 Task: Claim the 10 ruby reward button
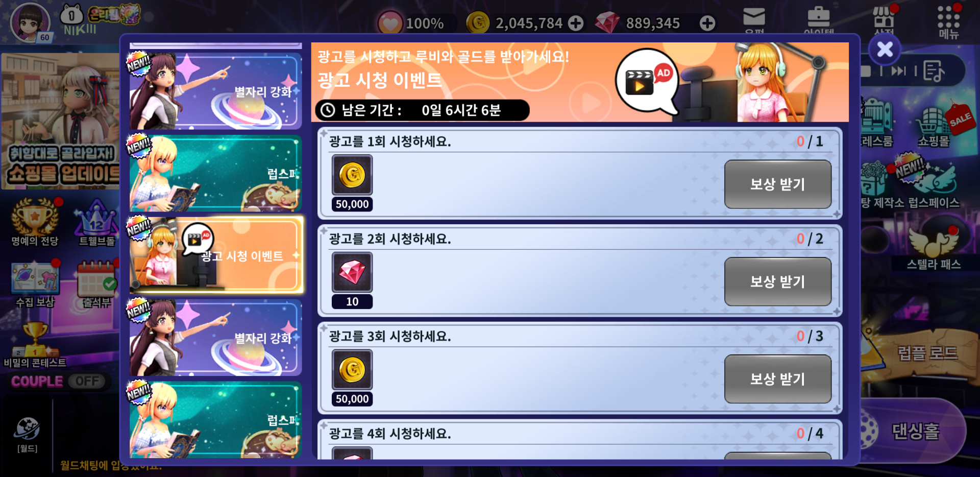777,281
